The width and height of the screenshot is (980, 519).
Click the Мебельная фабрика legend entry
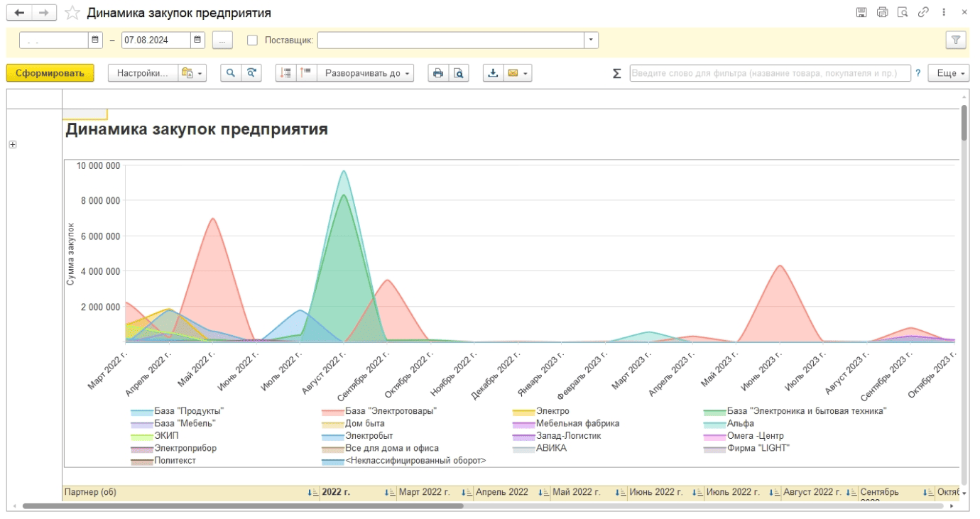pyautogui.click(x=577, y=423)
